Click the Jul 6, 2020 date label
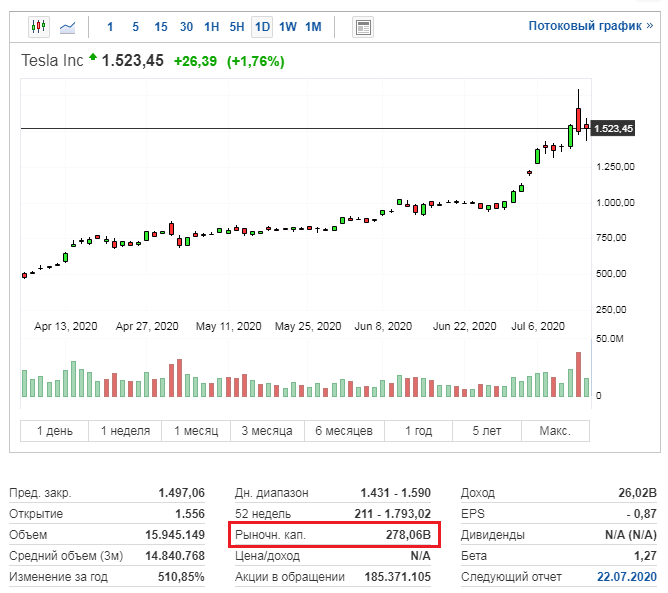This screenshot has width=668, height=593. click(x=538, y=326)
